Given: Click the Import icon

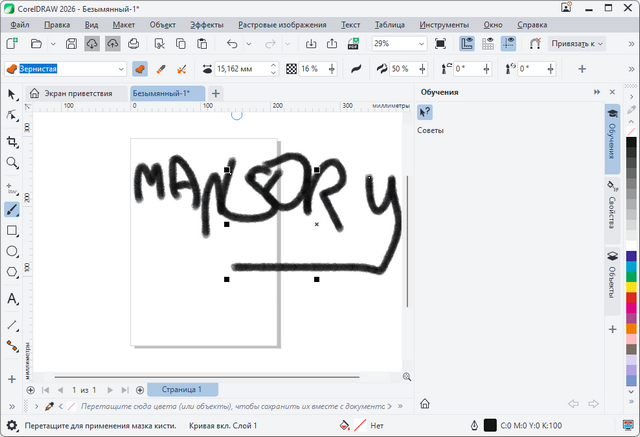Looking at the screenshot, I should pos(311,44).
